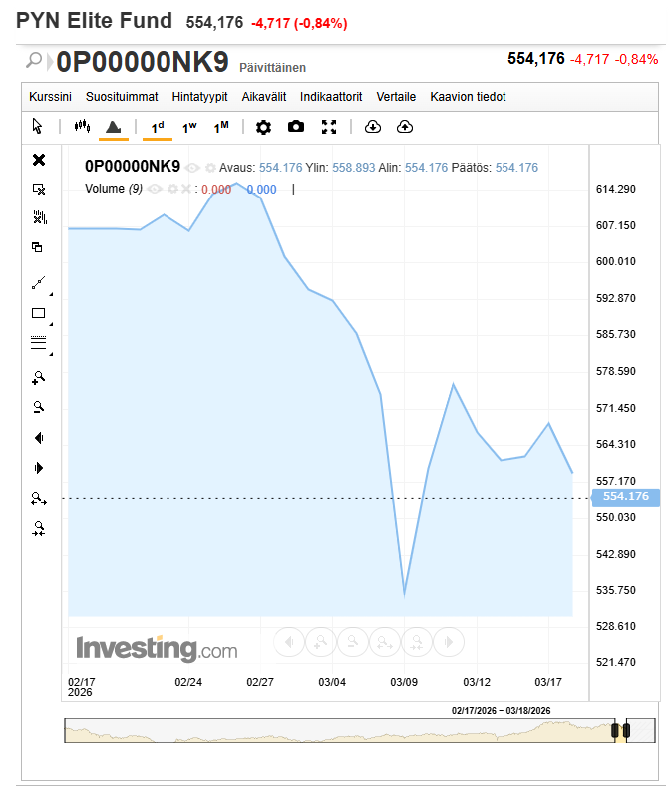Click the Vertaile compare button
The image size is (672, 793).
tap(396, 97)
